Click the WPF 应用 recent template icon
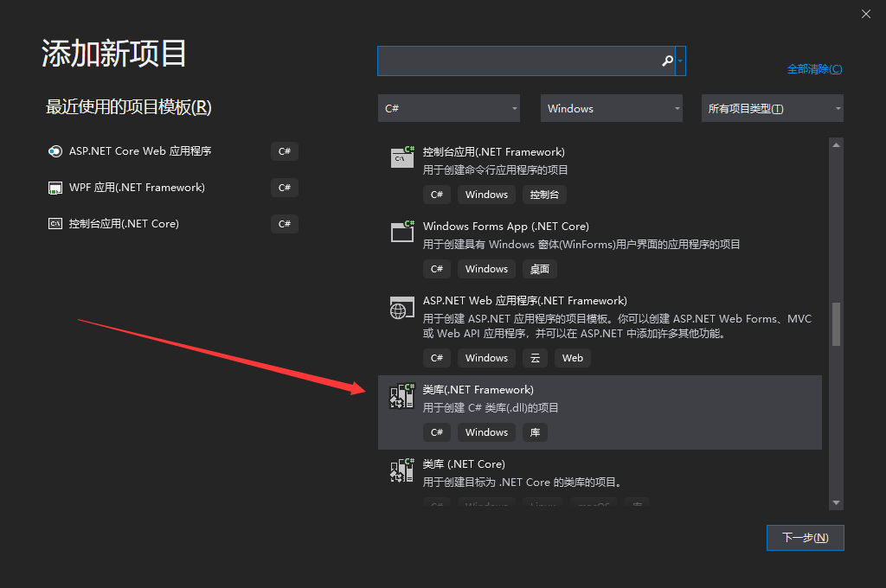The image size is (886, 588). 55,188
